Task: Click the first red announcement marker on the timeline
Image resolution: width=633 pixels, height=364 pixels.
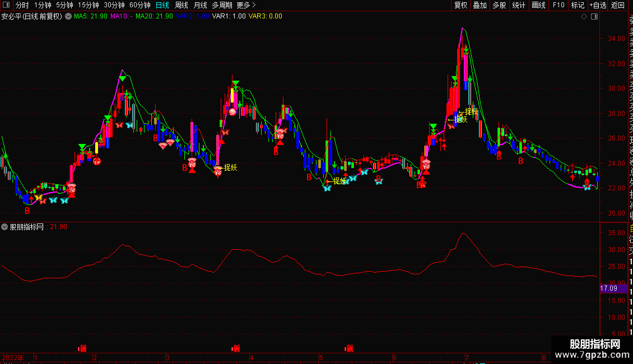Action: tap(82, 348)
